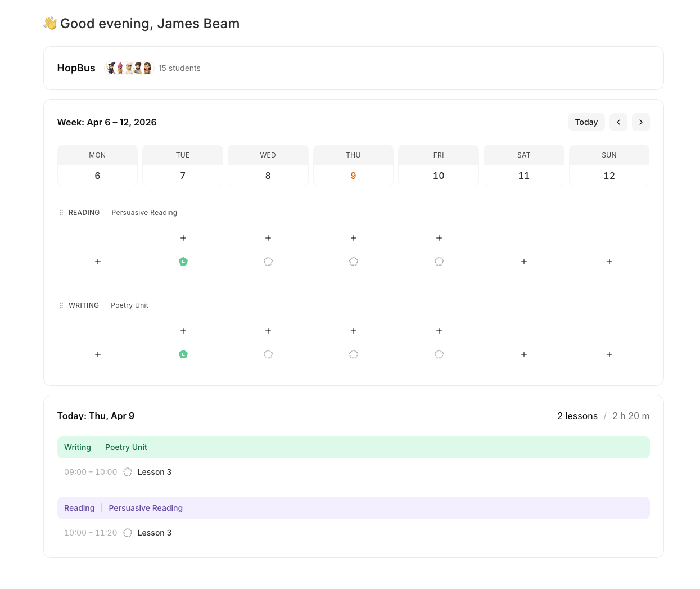Add Reading lesson on Saturday
The width and height of the screenshot is (700, 589).
point(524,262)
